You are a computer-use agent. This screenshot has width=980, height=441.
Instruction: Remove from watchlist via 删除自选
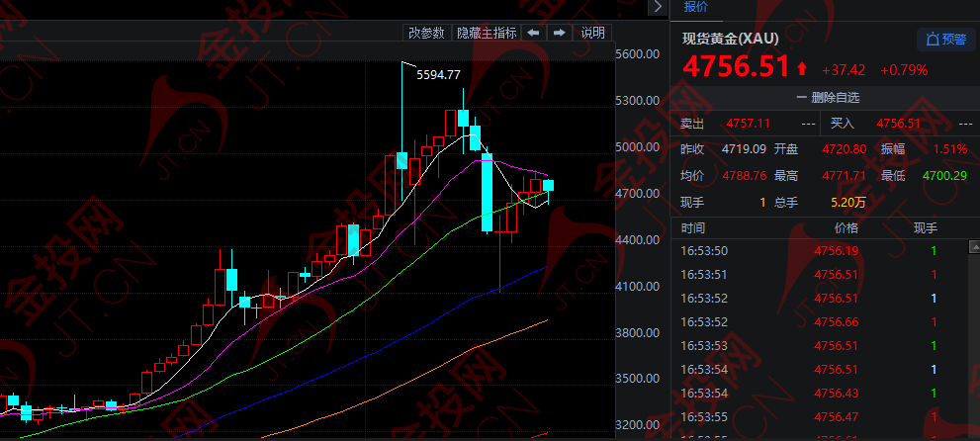pyautogui.click(x=828, y=98)
